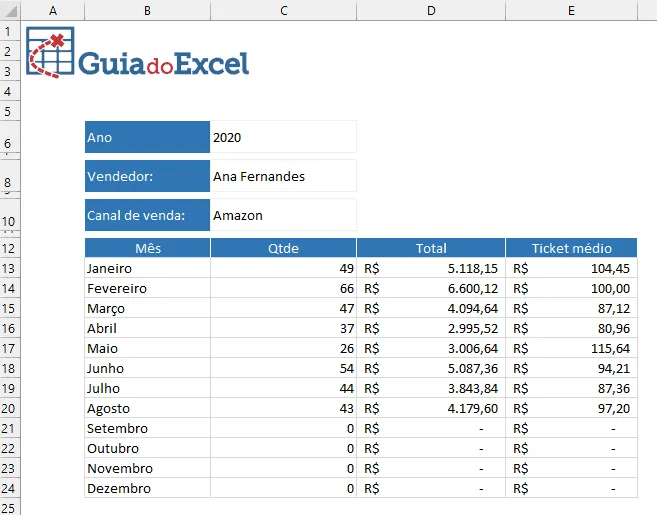
Task: Click the Ana Fernandes vendor cell
Action: tap(283, 176)
